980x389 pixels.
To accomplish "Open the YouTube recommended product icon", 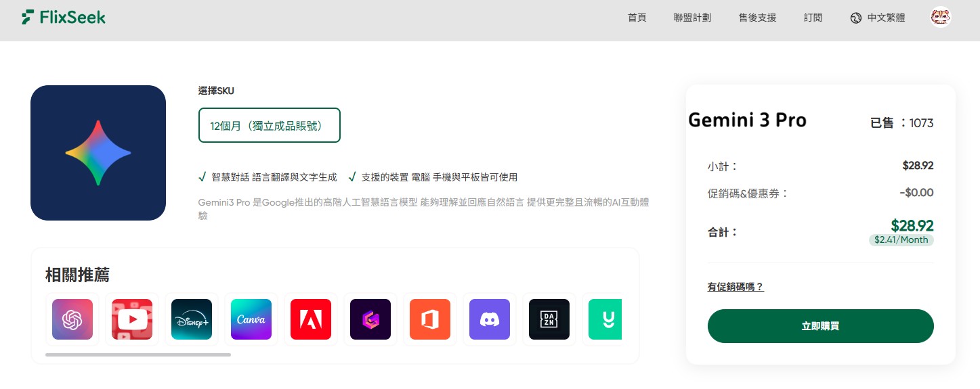I will (x=132, y=319).
